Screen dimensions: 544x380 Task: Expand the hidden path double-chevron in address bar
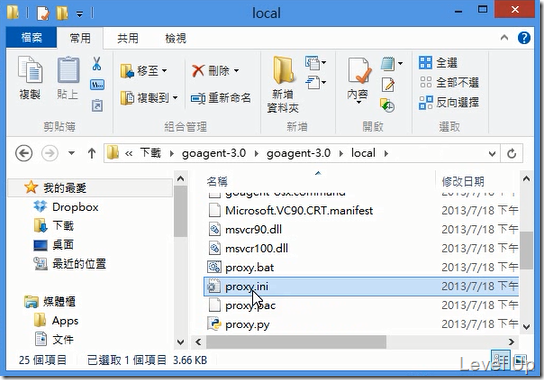coord(129,153)
